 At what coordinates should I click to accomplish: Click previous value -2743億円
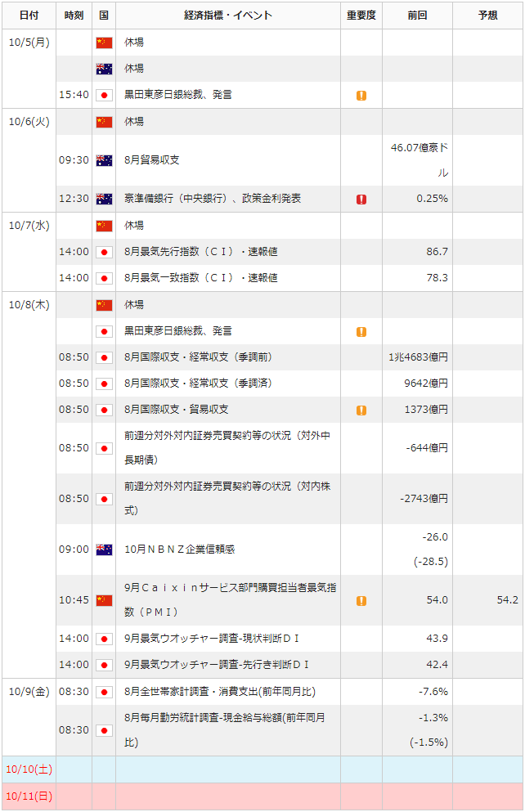(x=424, y=499)
